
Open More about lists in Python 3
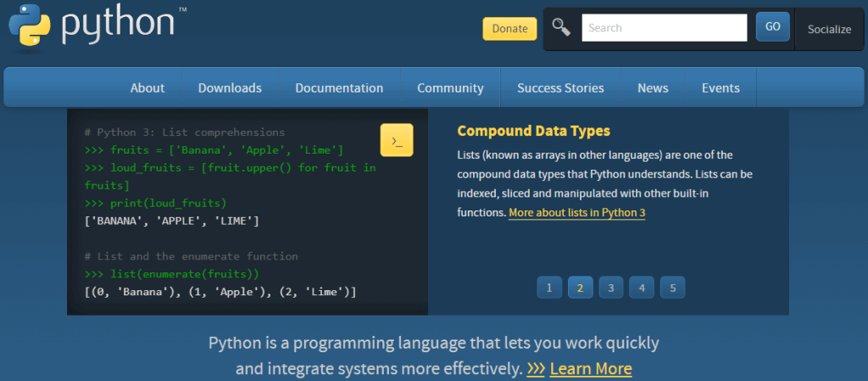(x=576, y=213)
